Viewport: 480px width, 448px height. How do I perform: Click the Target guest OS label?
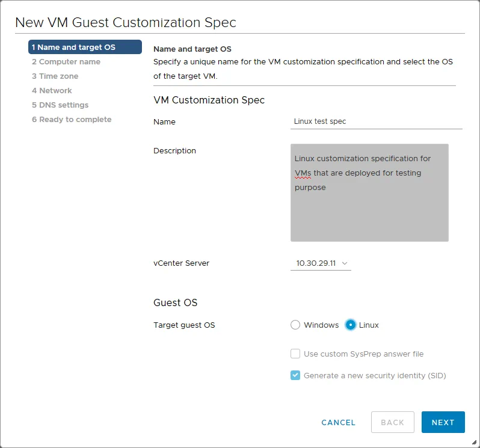pos(184,325)
